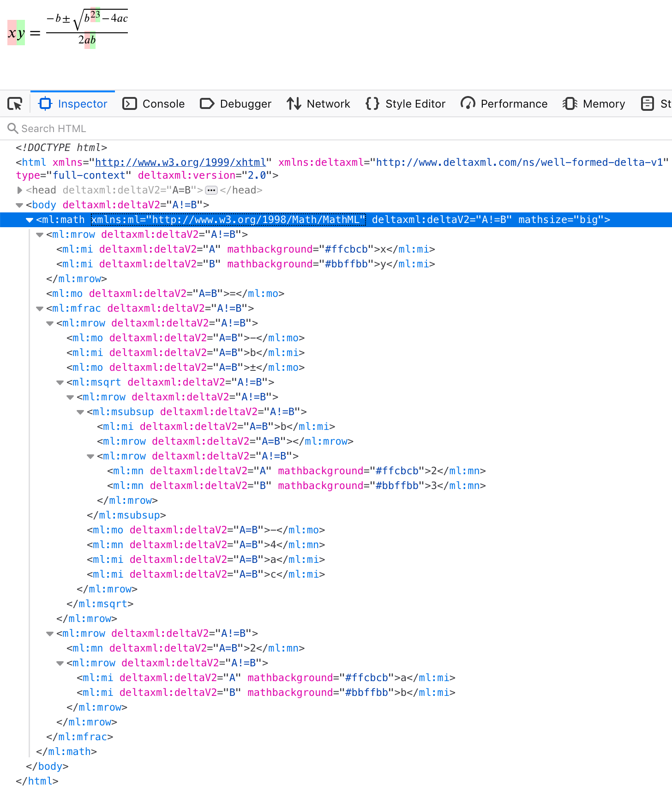Click the Performance gauge icon
The width and height of the screenshot is (672, 797).
(468, 104)
